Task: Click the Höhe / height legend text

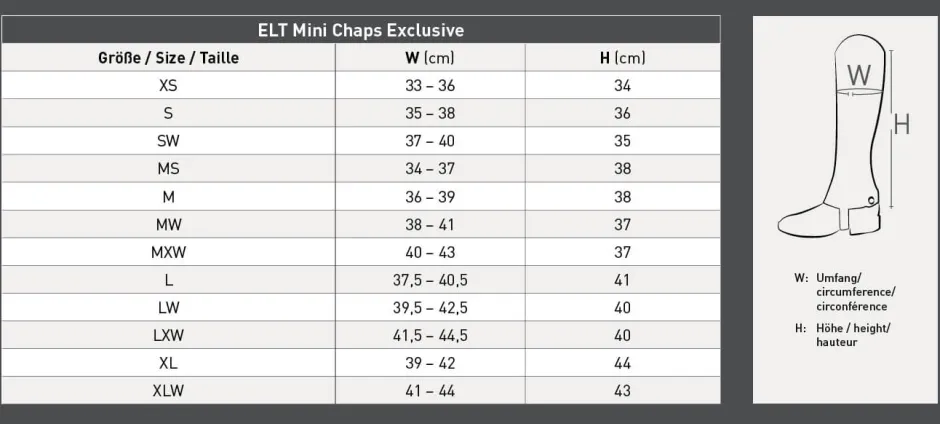Action: (853, 335)
